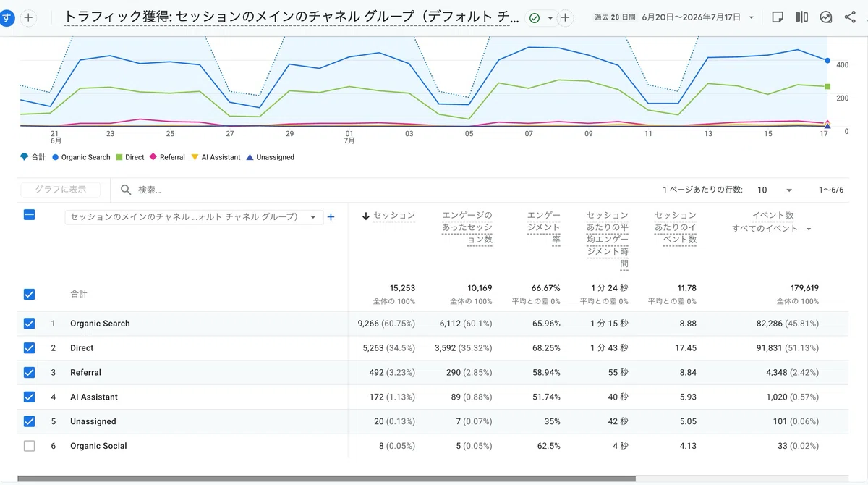The image size is (868, 485).
Task: Click the 91,831 (51.13%) event count cell
Action: tap(788, 348)
